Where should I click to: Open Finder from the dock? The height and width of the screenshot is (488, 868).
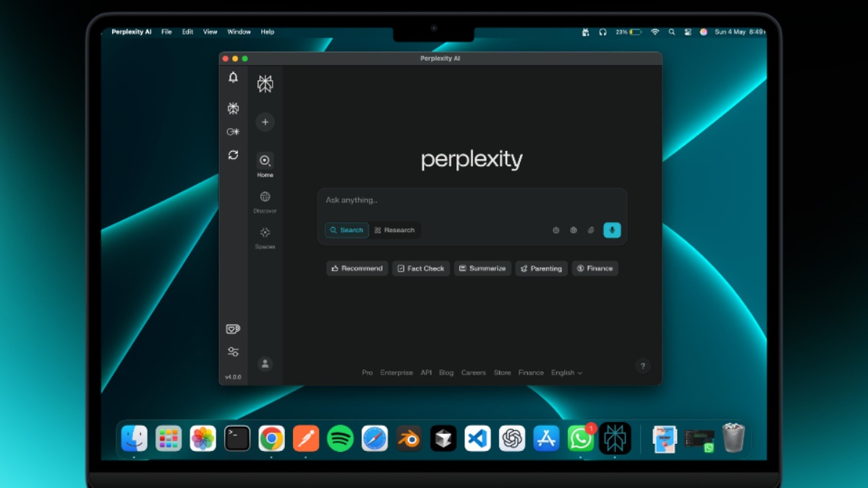point(134,438)
